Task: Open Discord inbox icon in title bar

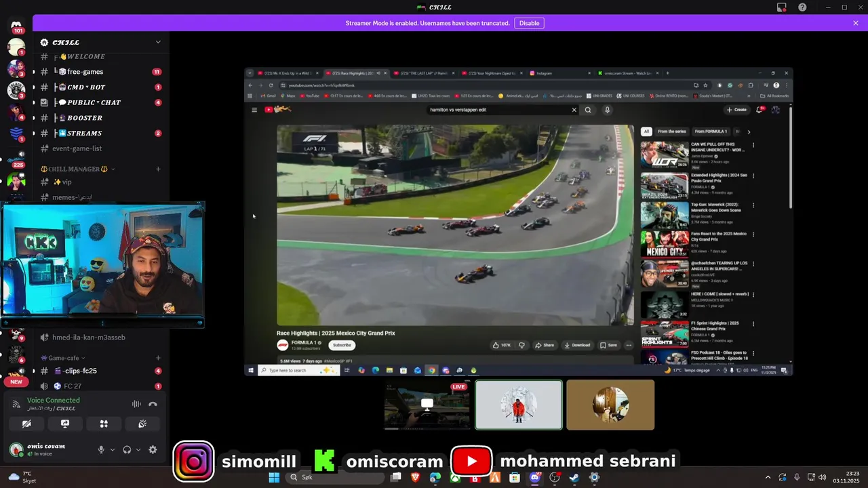Action: 782,7
